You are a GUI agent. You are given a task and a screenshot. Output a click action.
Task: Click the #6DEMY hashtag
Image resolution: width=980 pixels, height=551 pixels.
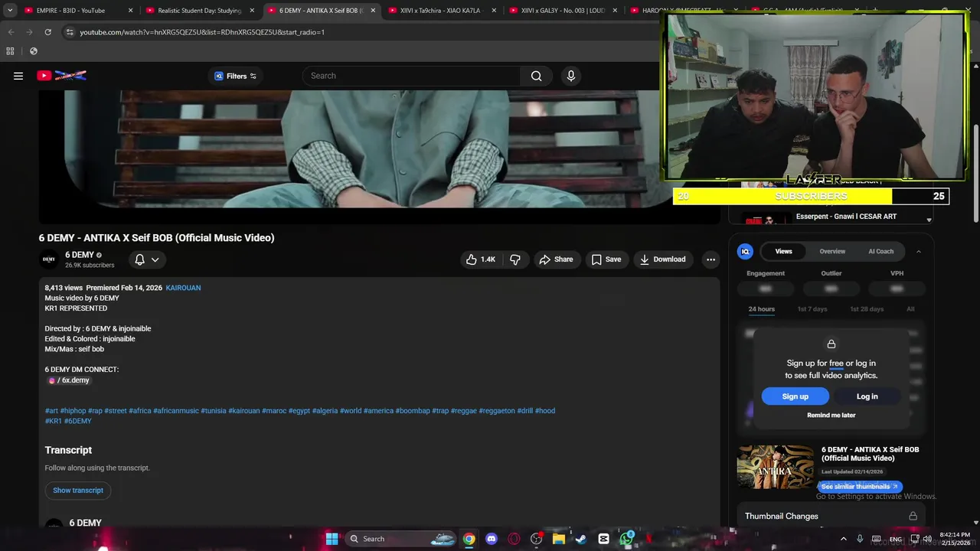point(78,421)
